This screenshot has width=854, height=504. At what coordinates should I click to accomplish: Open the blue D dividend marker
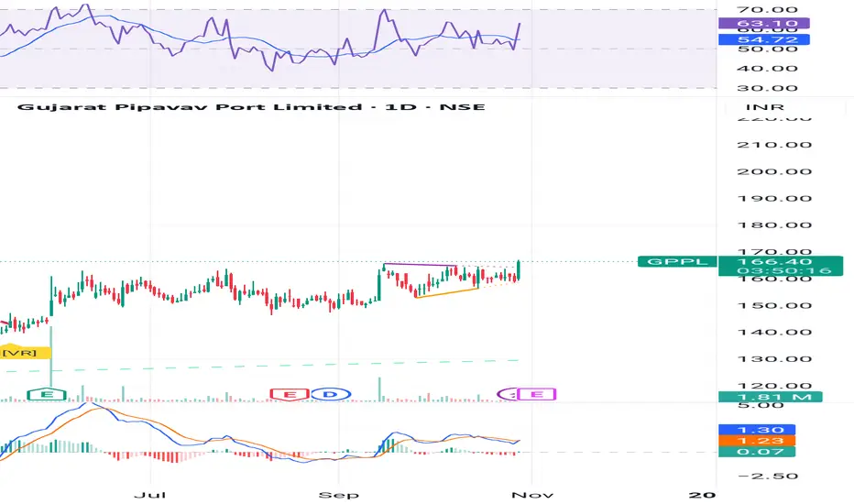pyautogui.click(x=330, y=394)
